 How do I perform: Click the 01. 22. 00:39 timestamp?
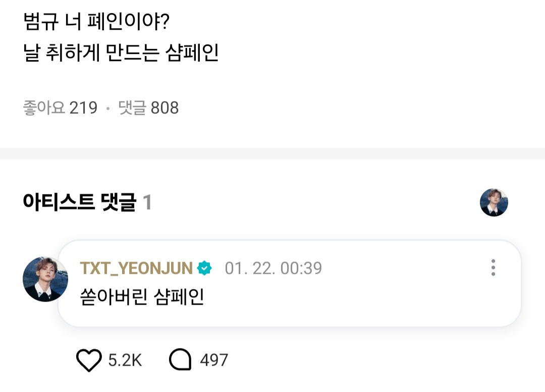coord(273,268)
